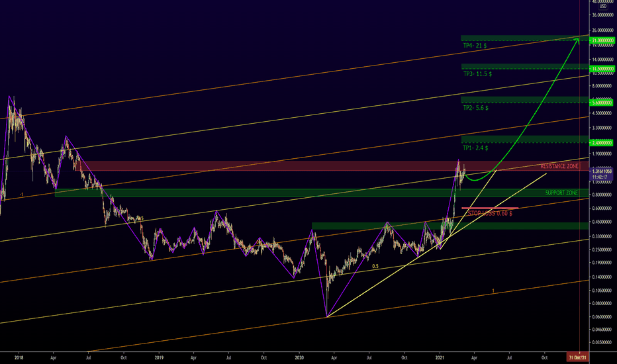
Task: Click the TP2- 5.6 $ target label
Action: (x=476, y=108)
